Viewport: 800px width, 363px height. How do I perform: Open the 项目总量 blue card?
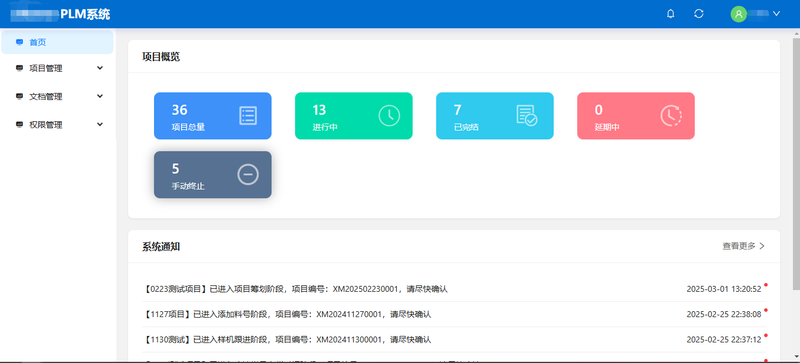pos(213,116)
